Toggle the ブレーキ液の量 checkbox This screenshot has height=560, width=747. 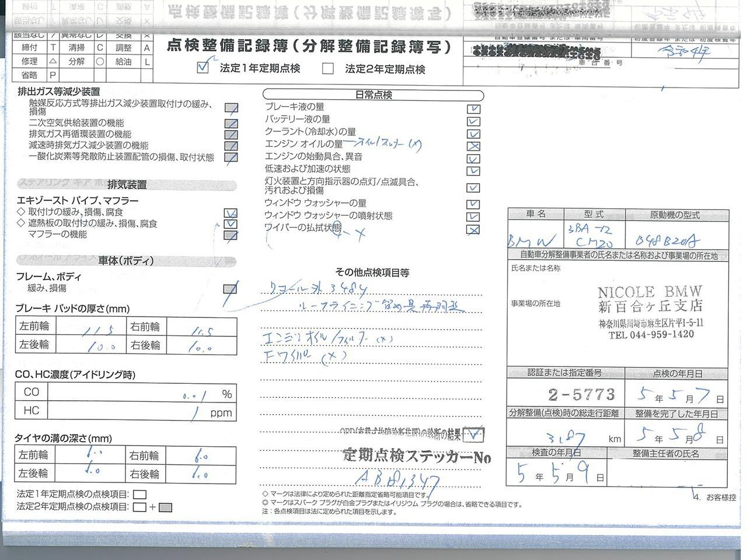pos(473,108)
